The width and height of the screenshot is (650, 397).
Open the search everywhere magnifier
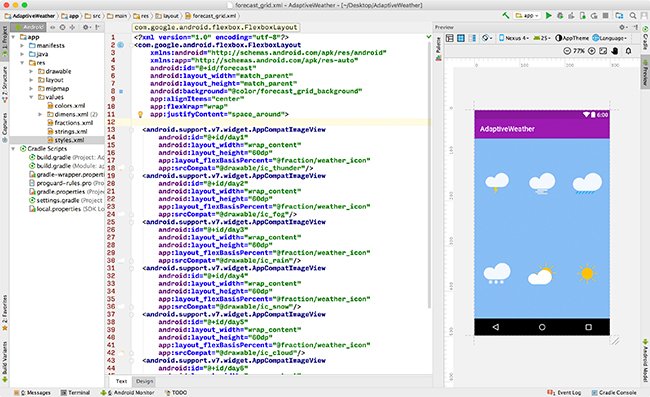(633, 16)
